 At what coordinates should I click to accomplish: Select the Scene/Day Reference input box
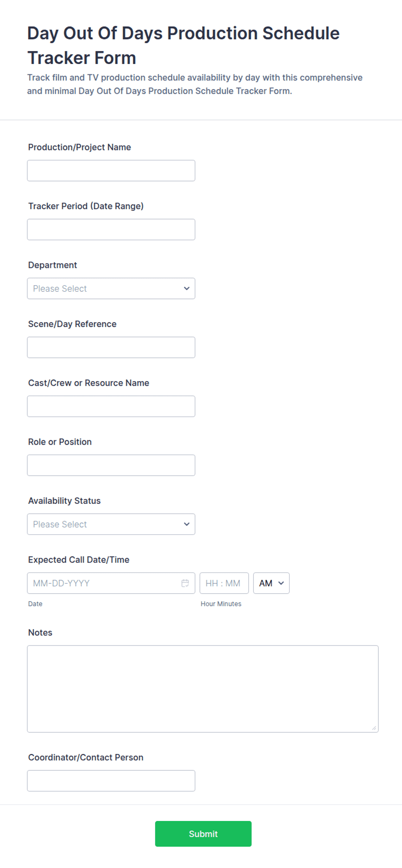[x=111, y=347]
